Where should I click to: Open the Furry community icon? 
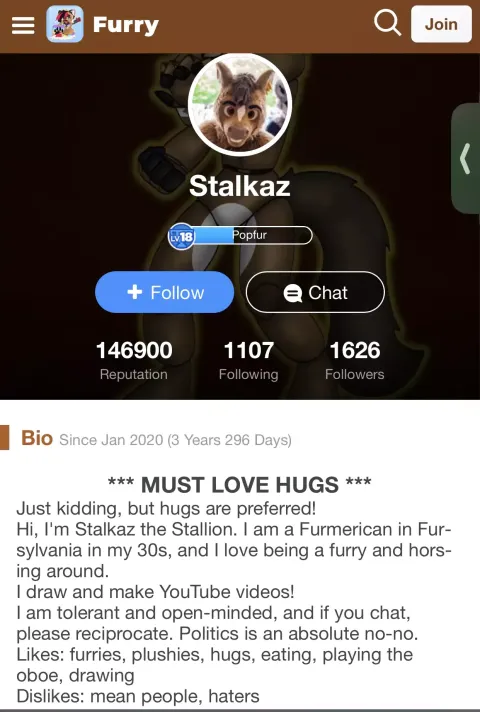[65, 24]
